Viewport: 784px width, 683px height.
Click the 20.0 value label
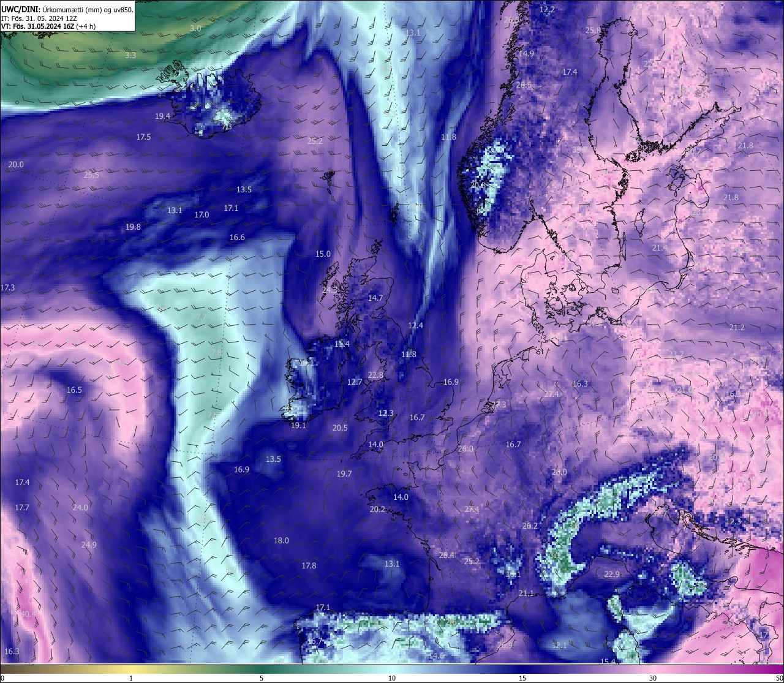pyautogui.click(x=16, y=164)
